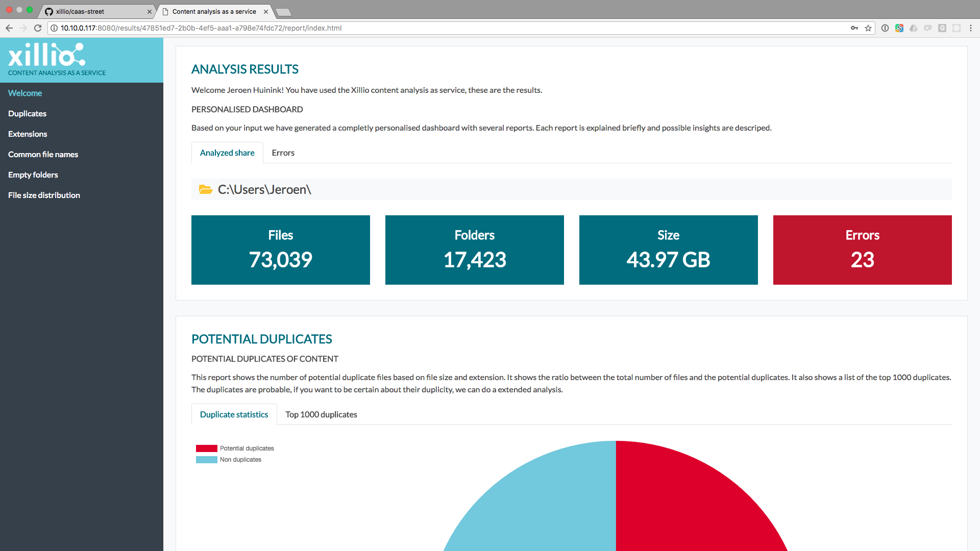Go to Empty folders in the sidebar

coord(33,174)
